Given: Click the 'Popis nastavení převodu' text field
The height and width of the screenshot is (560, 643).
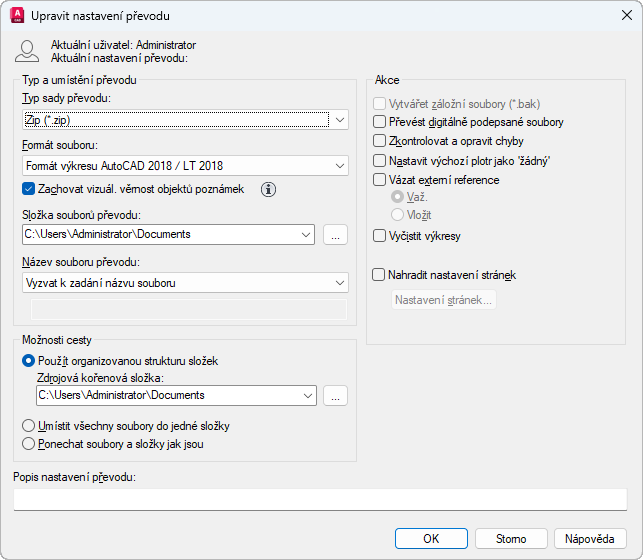Looking at the screenshot, I should click(320, 499).
